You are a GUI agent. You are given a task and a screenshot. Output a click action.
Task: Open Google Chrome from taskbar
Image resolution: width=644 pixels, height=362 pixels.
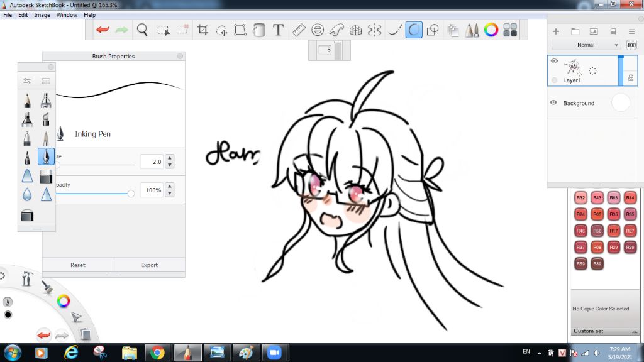[157, 353]
